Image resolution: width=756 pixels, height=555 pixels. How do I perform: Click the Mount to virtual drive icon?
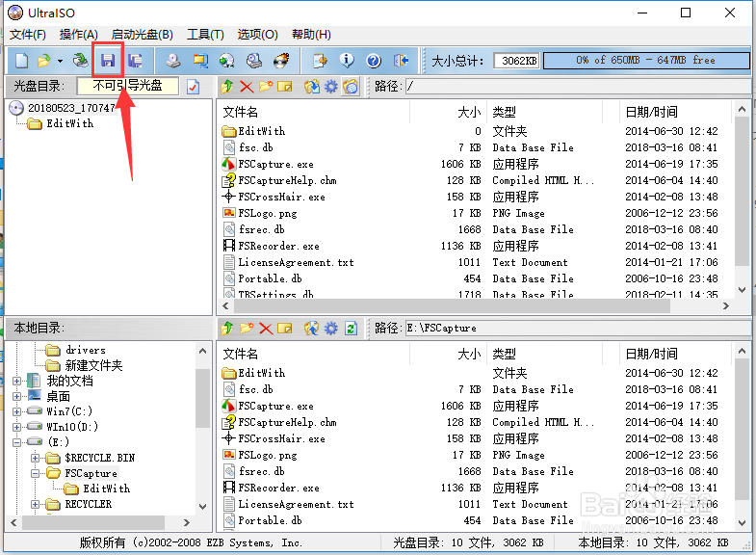[254, 61]
